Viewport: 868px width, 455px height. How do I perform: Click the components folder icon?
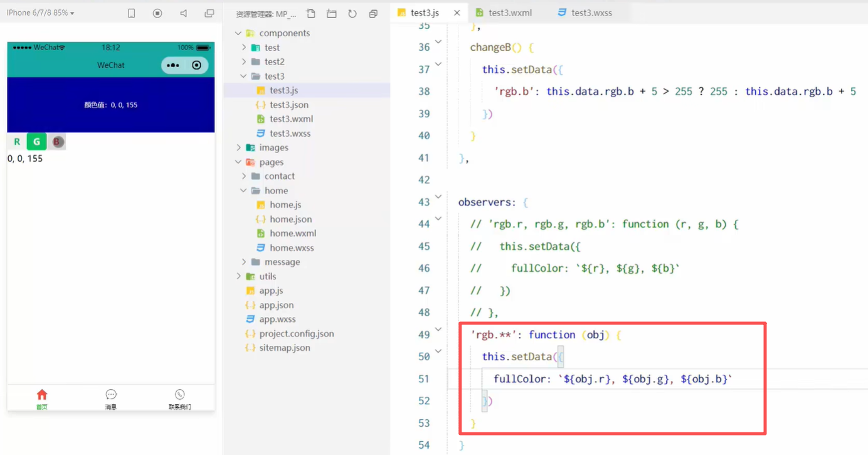coord(250,33)
